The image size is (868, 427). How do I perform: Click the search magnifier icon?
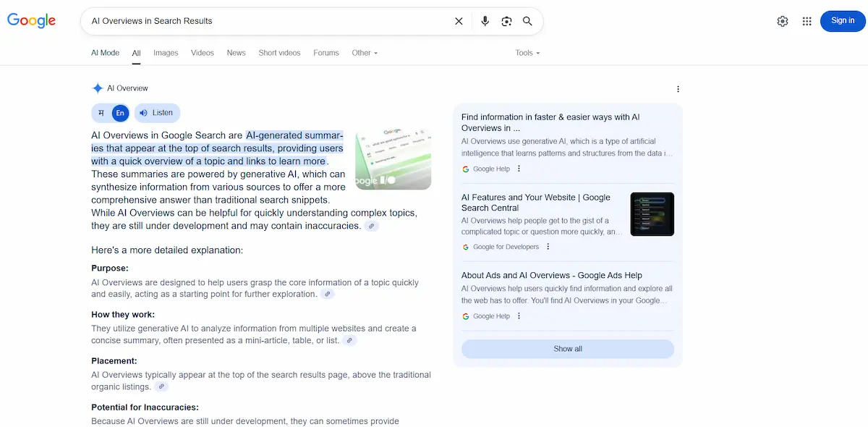click(x=527, y=21)
